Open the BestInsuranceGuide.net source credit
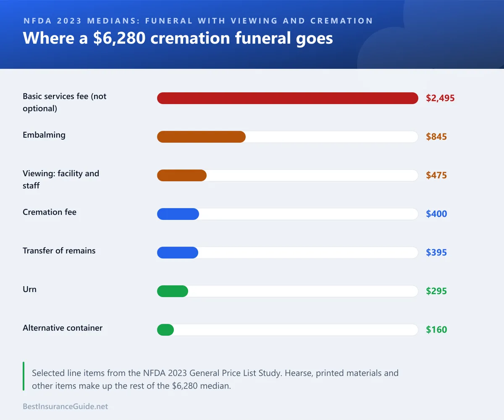 tap(66, 407)
